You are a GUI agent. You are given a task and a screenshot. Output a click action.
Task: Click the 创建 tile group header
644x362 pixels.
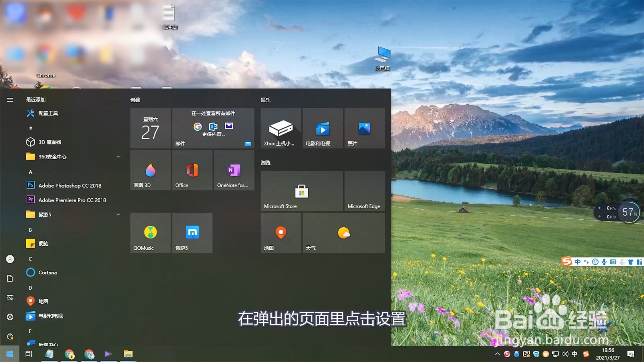point(135,100)
